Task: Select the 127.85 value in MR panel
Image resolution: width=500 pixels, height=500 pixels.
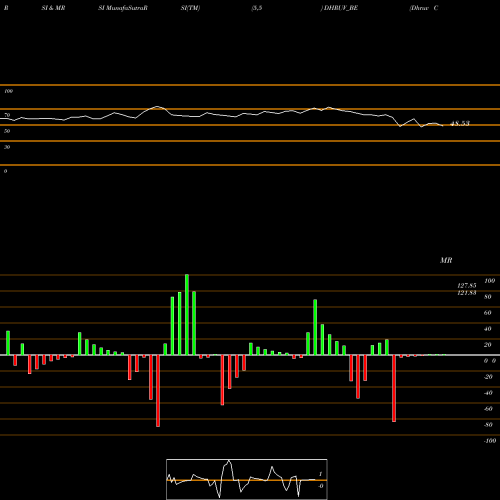Action: (x=467, y=286)
